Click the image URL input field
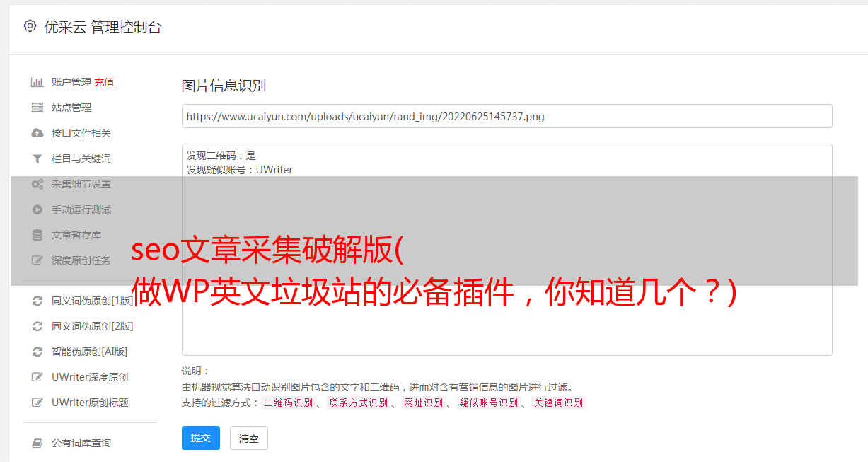868x462 pixels. 507,116
